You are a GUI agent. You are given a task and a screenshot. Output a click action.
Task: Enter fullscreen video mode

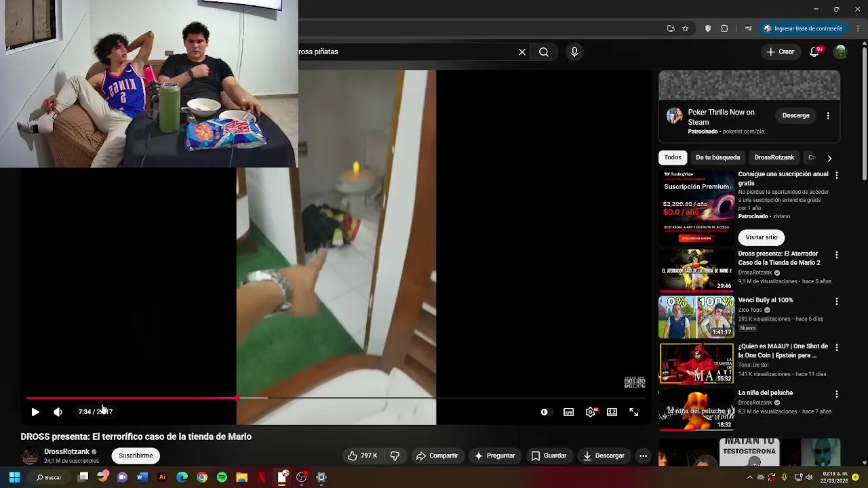[x=633, y=412]
